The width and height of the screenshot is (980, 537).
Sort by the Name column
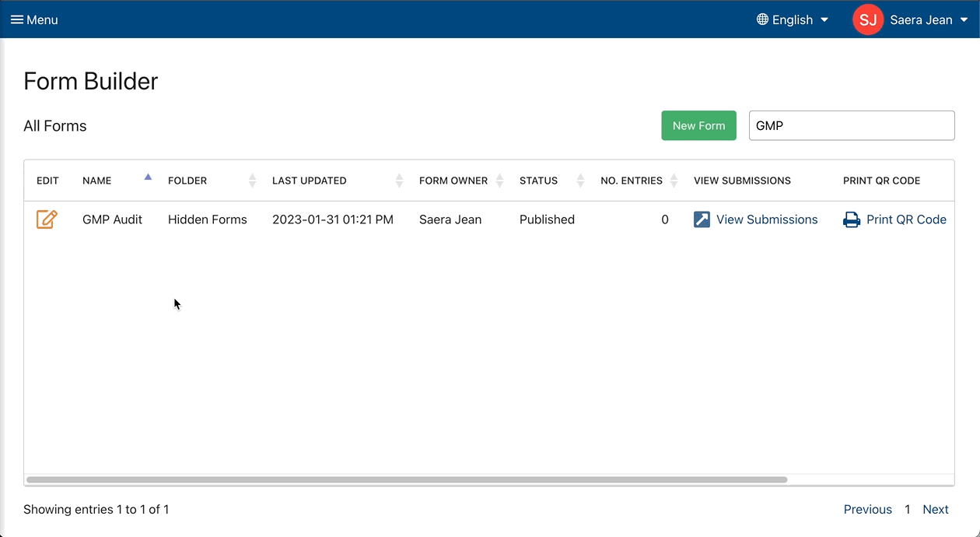point(117,181)
